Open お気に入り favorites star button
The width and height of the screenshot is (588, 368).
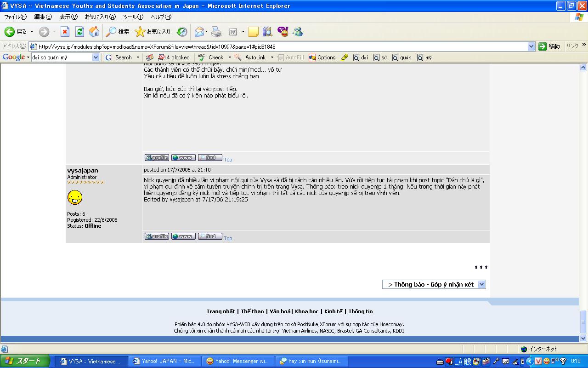tap(153, 32)
